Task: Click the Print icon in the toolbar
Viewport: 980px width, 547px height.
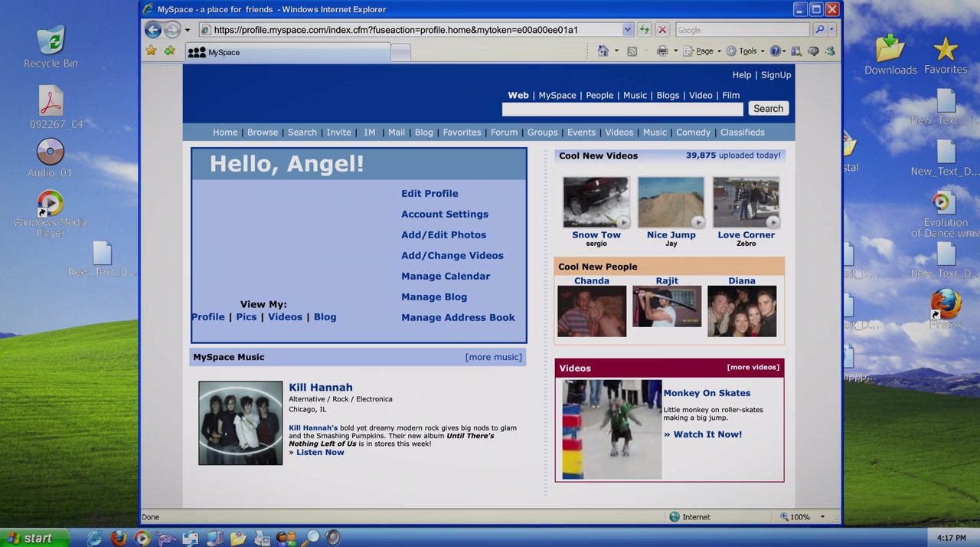Action: (661, 51)
